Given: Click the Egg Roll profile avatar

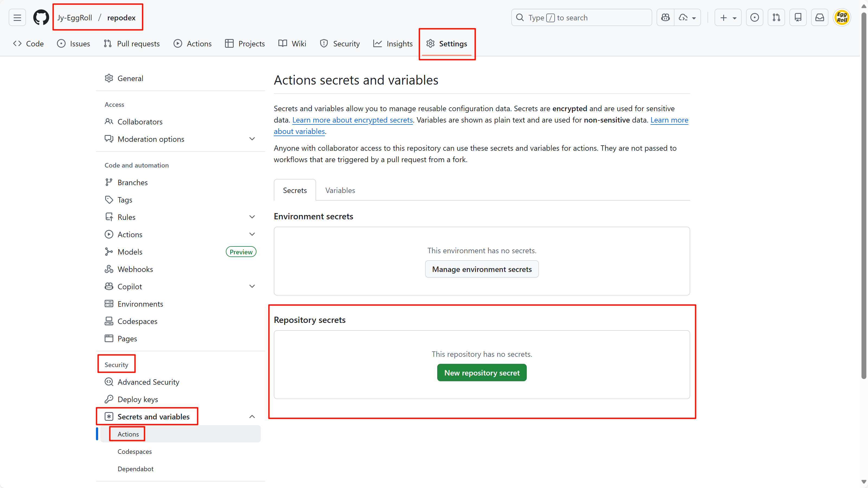Looking at the screenshot, I should 842,18.
